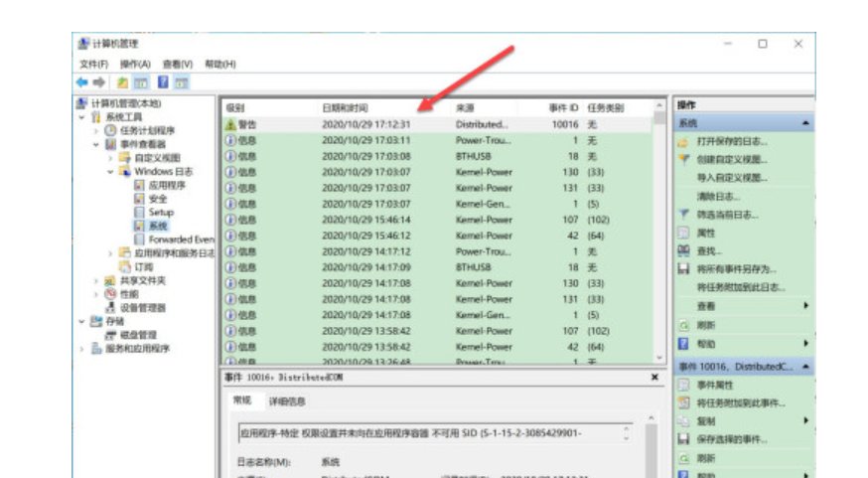Collapse the 系统 actions section header

coord(805,123)
